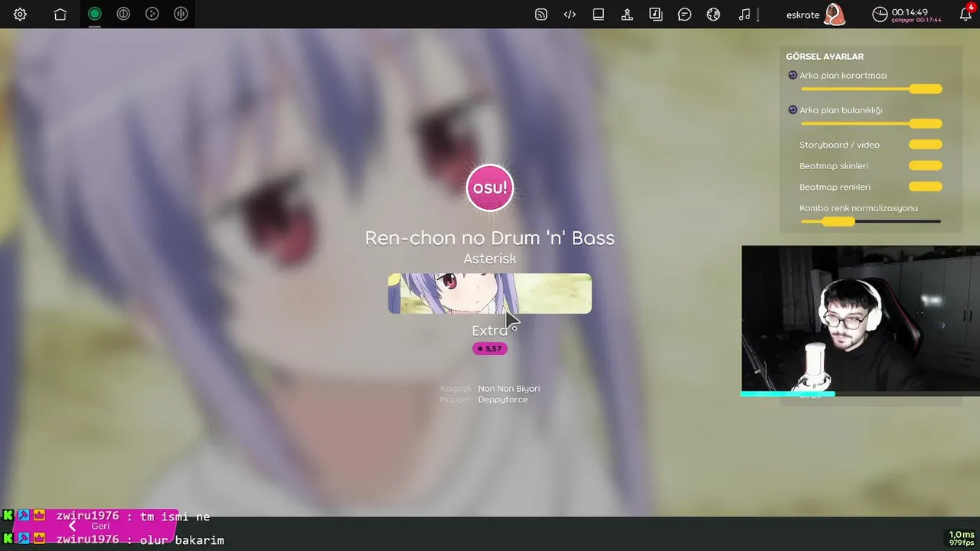Click the eskrate user avatar
This screenshot has height=551, width=980.
[835, 15]
